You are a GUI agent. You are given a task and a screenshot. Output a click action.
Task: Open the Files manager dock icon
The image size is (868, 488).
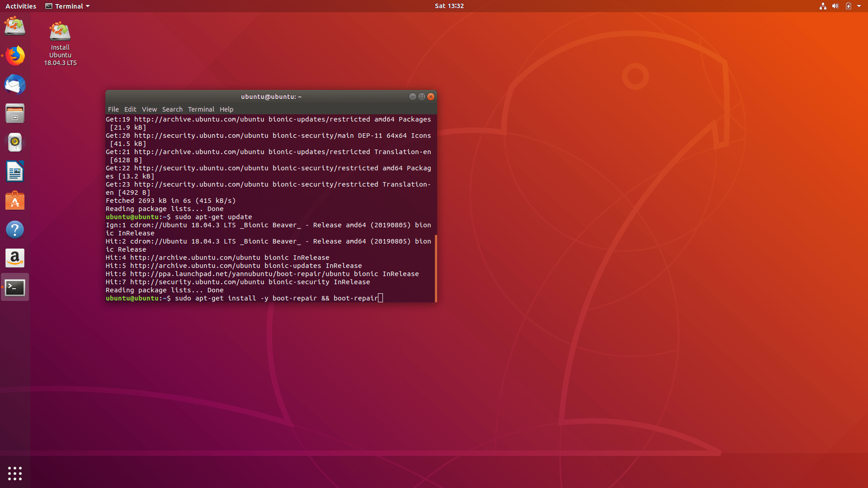tap(15, 113)
